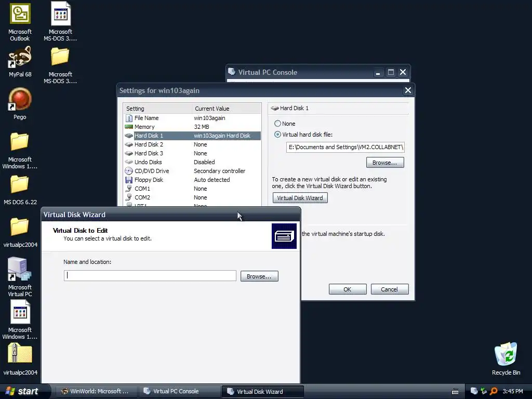Image resolution: width=532 pixels, height=399 pixels.
Task: Click the Virtual PC Console title bar icon
Action: 232,72
